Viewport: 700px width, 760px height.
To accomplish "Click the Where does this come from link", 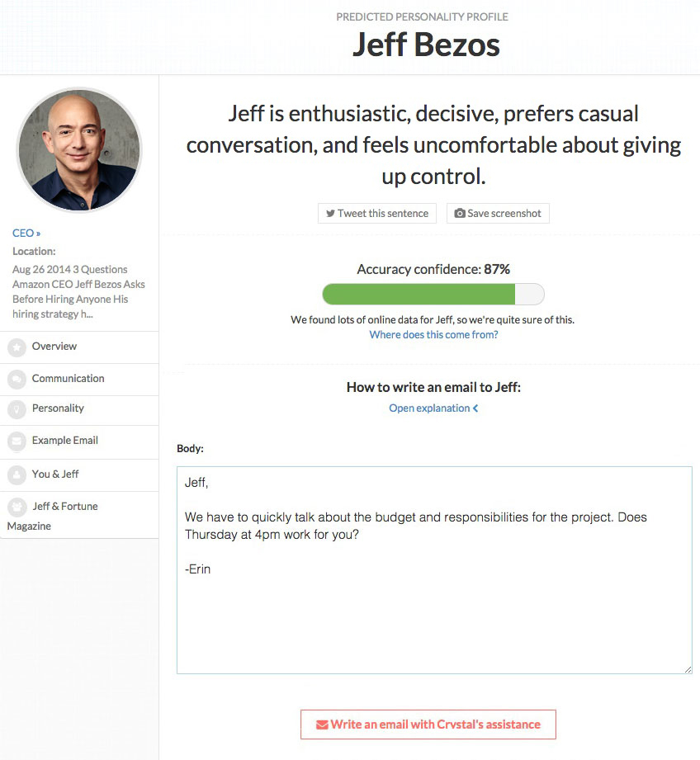I will 433,334.
